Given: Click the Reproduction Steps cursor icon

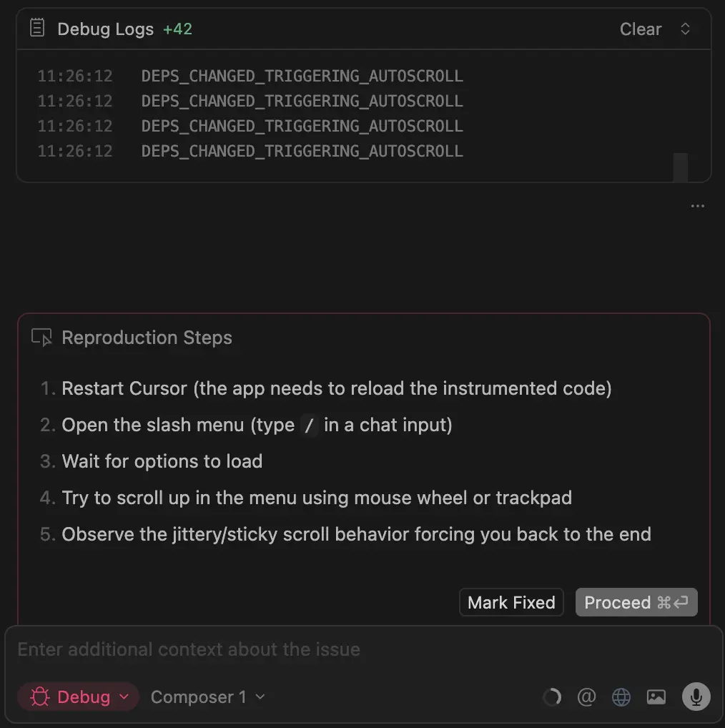Looking at the screenshot, I should coord(41,337).
